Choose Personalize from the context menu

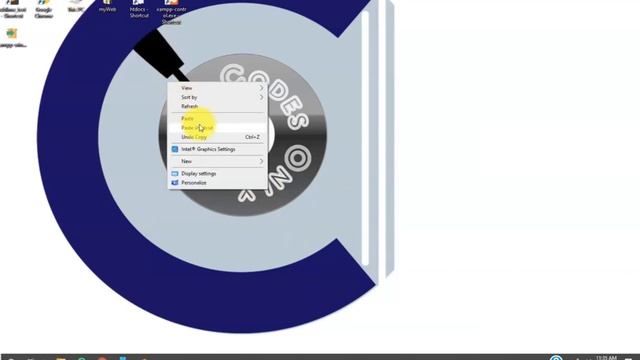pos(218,183)
